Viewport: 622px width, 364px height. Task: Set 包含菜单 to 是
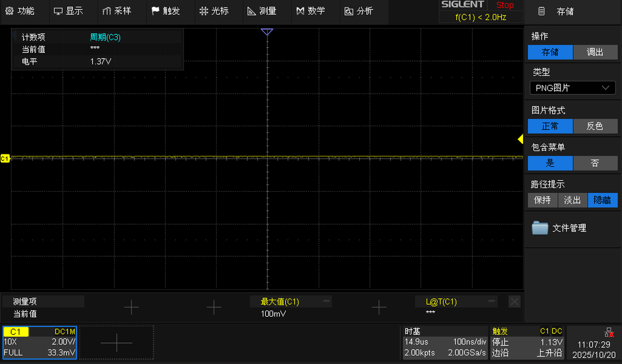tap(550, 163)
